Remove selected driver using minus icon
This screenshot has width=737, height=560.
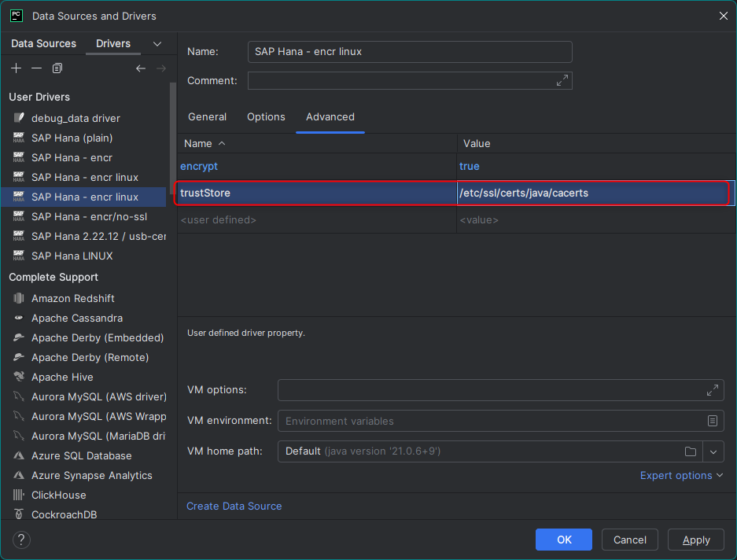36,68
